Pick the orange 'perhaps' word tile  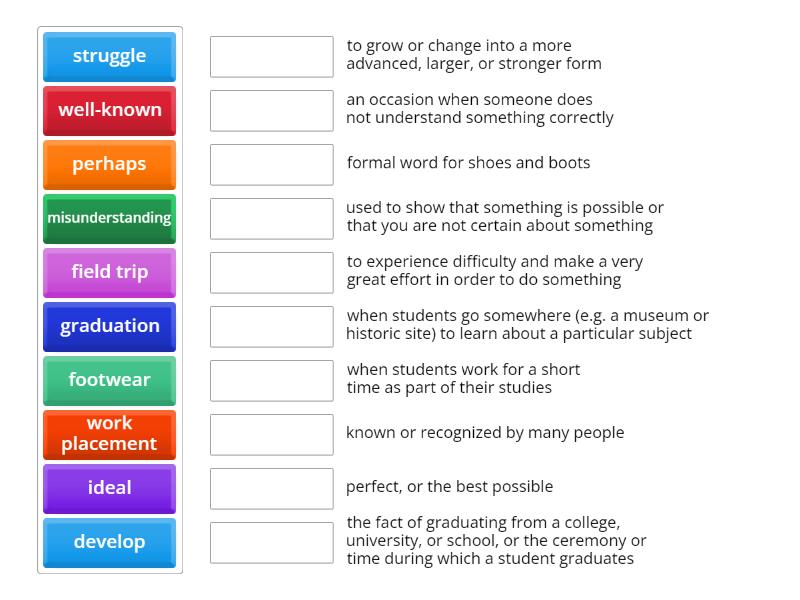point(109,165)
